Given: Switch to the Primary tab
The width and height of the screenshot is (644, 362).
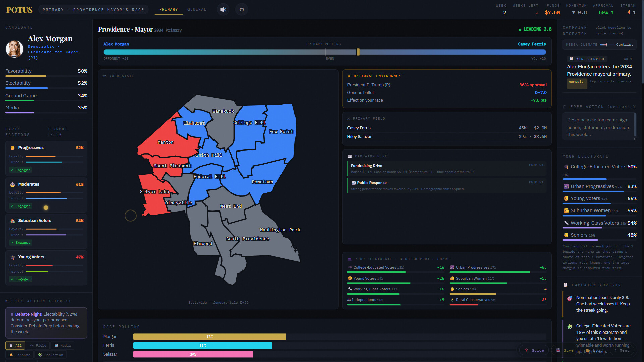Looking at the screenshot, I should pos(169,10).
